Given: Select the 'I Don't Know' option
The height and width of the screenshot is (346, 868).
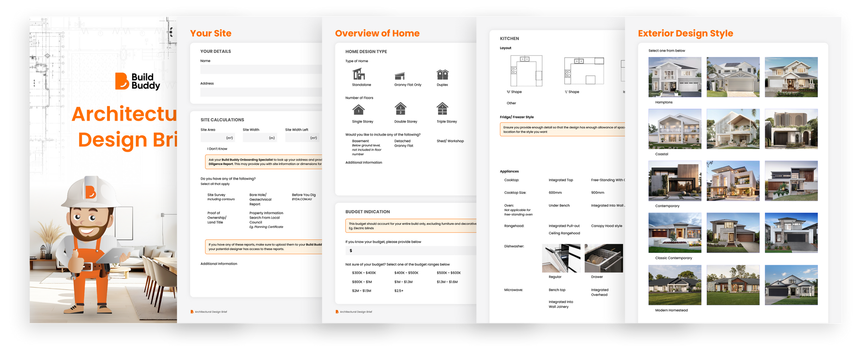Looking at the screenshot, I should (217, 149).
